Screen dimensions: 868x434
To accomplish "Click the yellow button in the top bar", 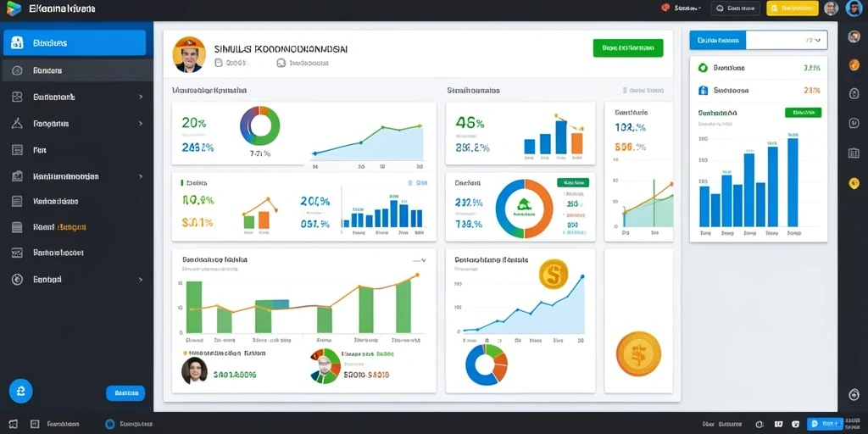I will point(793,8).
